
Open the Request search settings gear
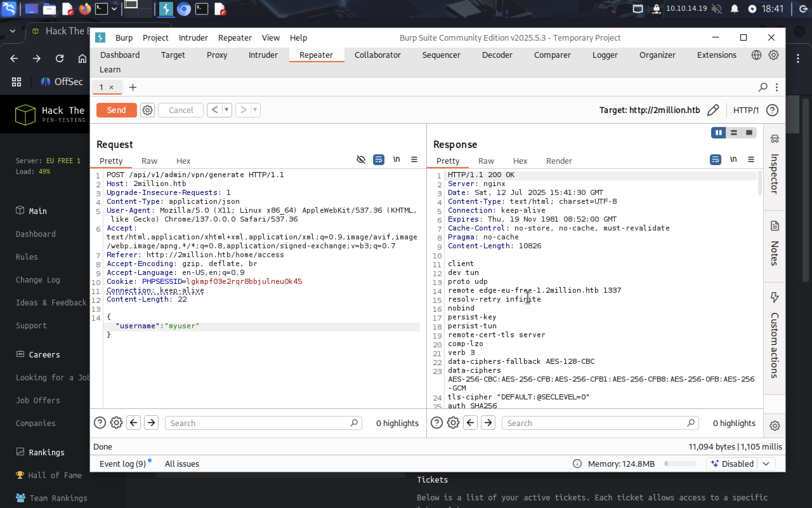pyautogui.click(x=116, y=423)
